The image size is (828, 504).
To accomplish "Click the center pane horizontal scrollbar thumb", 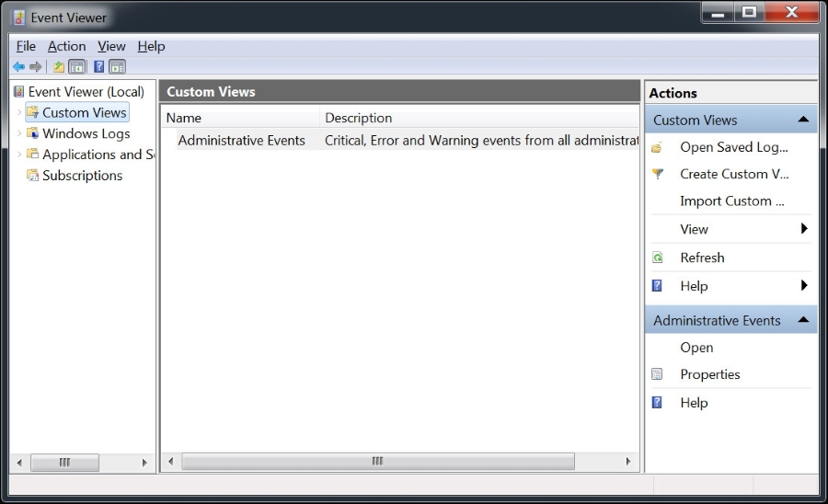I will pos(378,461).
